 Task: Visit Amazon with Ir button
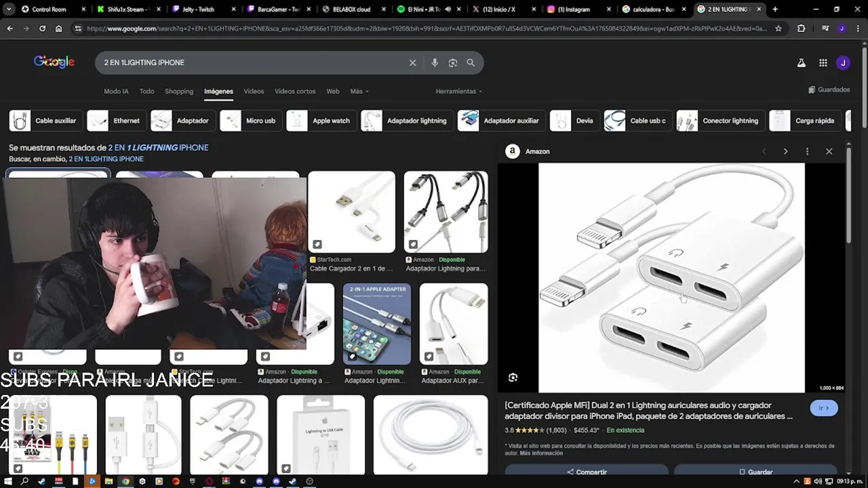824,408
